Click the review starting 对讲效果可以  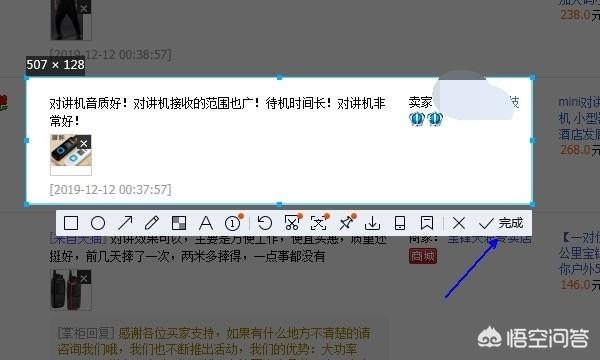tap(218, 247)
